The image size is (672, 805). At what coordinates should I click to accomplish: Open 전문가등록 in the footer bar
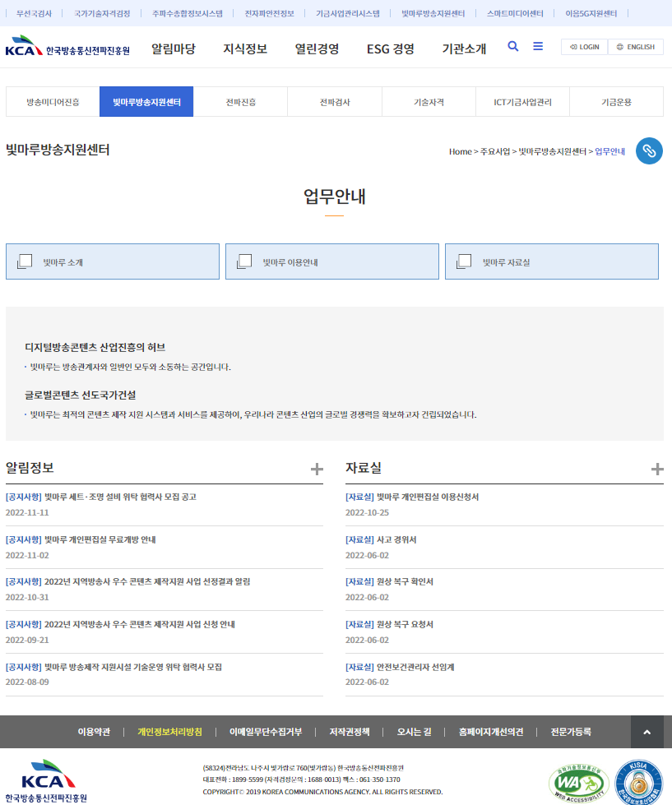571,732
